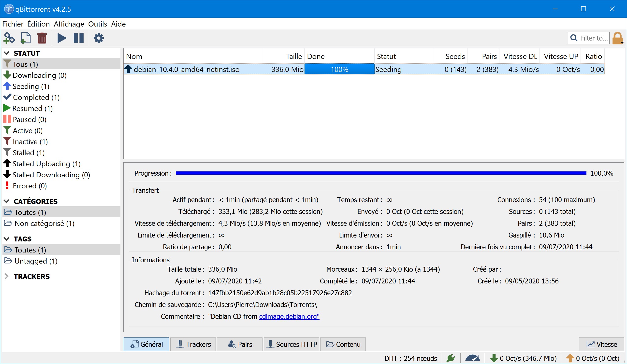Screen dimensions: 627x364
Task: Open the cdimage.debian.org link
Action: 289,316
